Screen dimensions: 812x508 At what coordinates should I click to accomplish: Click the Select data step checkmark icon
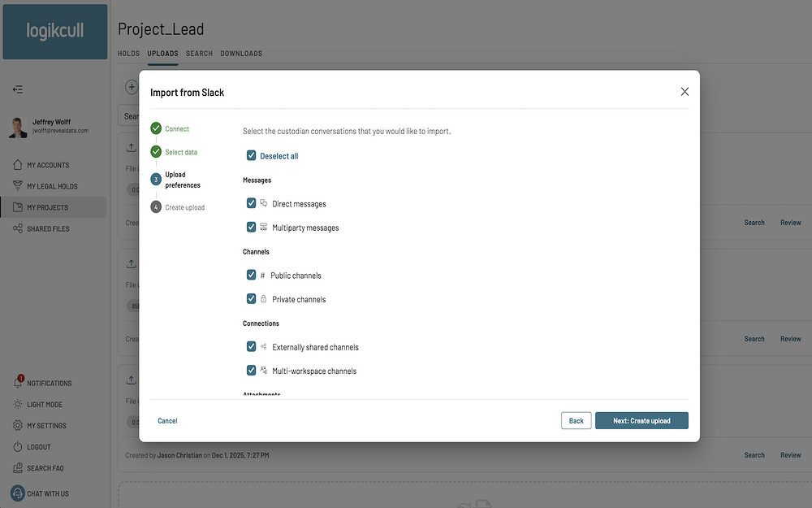click(156, 151)
